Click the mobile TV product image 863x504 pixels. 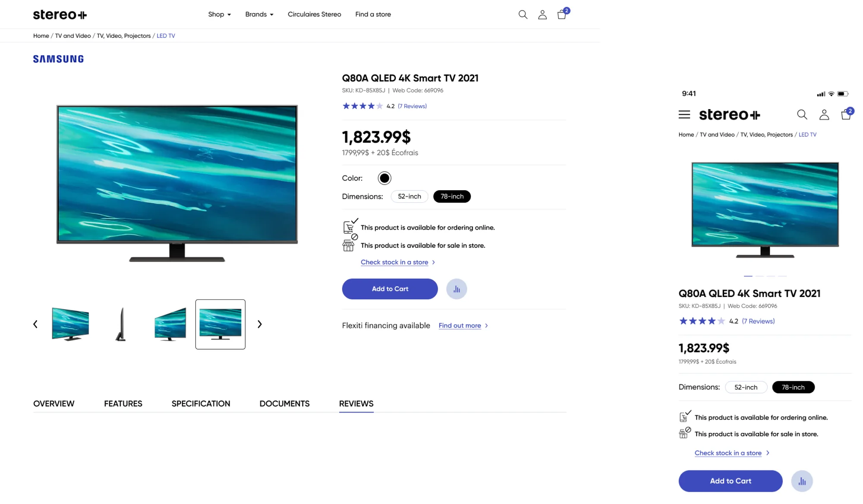click(x=765, y=210)
